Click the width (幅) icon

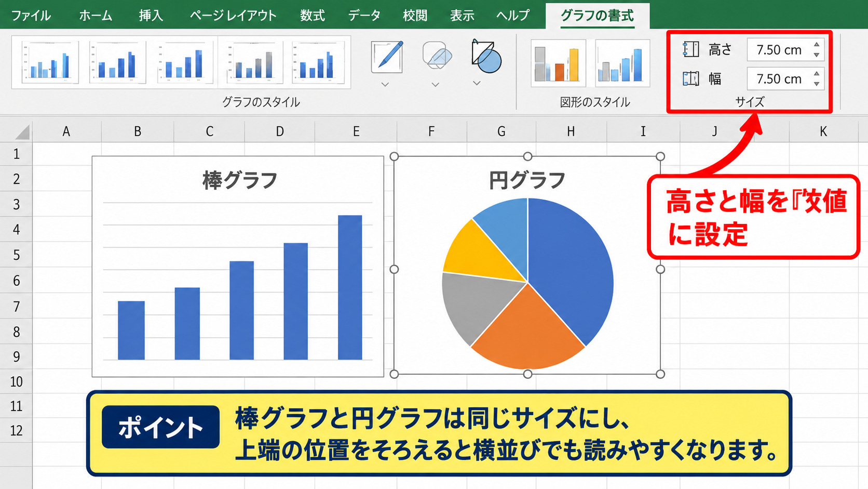pos(691,79)
